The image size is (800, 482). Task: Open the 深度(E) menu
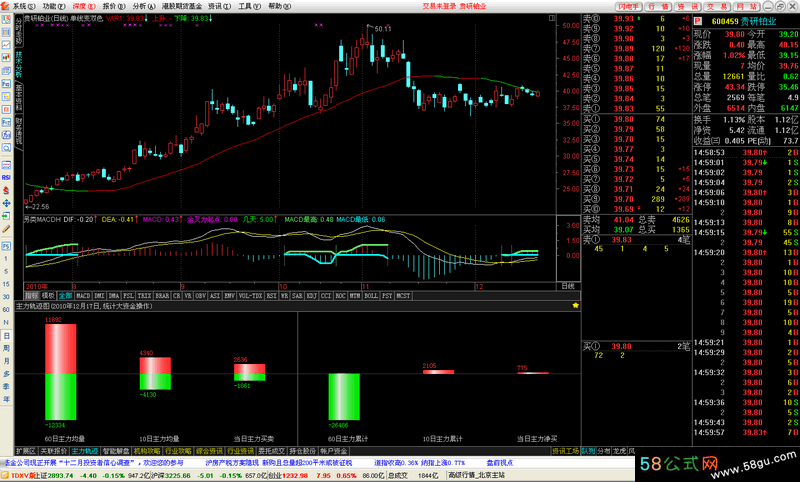click(x=84, y=6)
